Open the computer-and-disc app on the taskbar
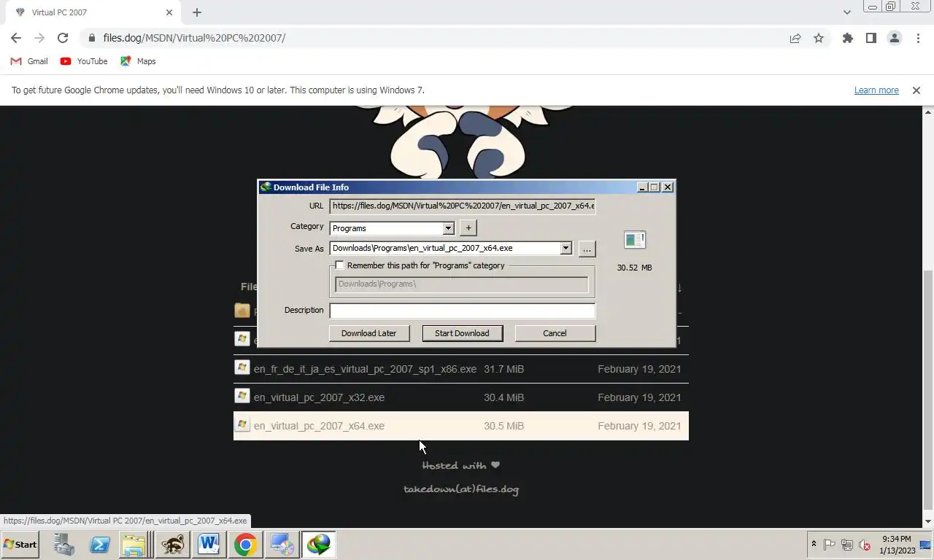This screenshot has height=560, width=934. tap(282, 544)
